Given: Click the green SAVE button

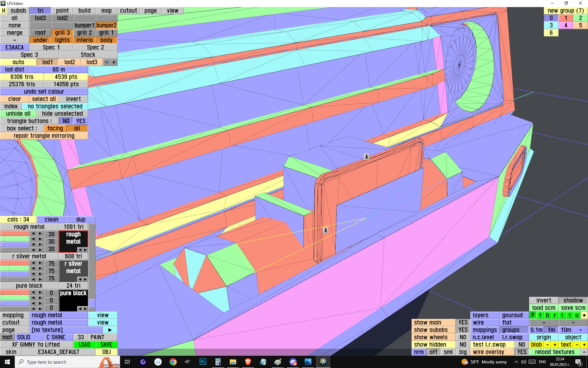Looking at the screenshot, I should pyautogui.click(x=106, y=345).
